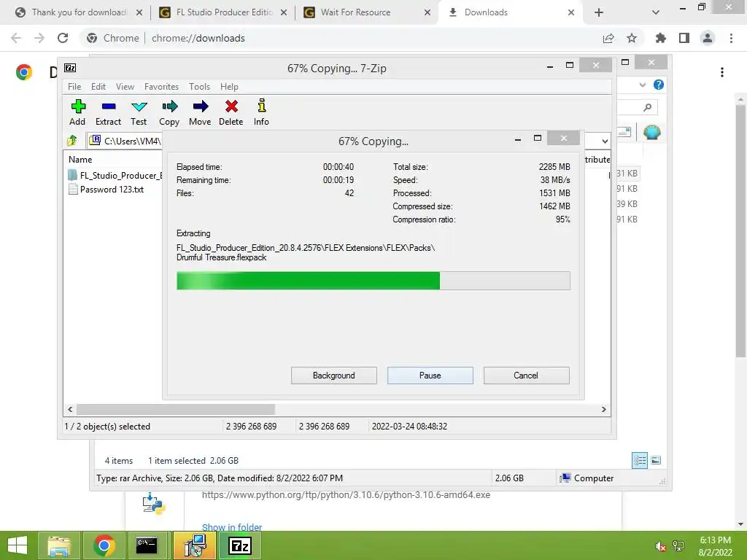Switch Explorer to large icons view
This screenshot has height=560, width=747.
[x=656, y=460]
